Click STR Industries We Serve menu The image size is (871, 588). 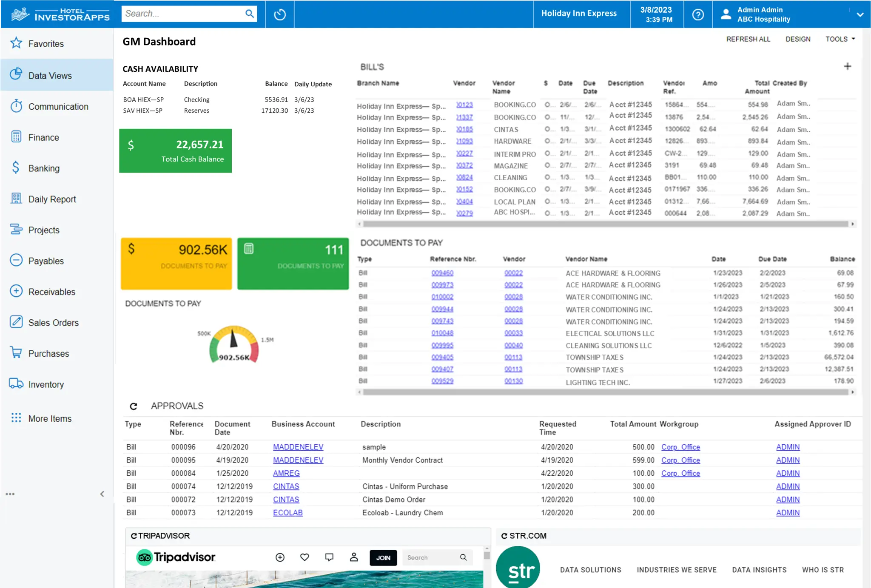(677, 570)
